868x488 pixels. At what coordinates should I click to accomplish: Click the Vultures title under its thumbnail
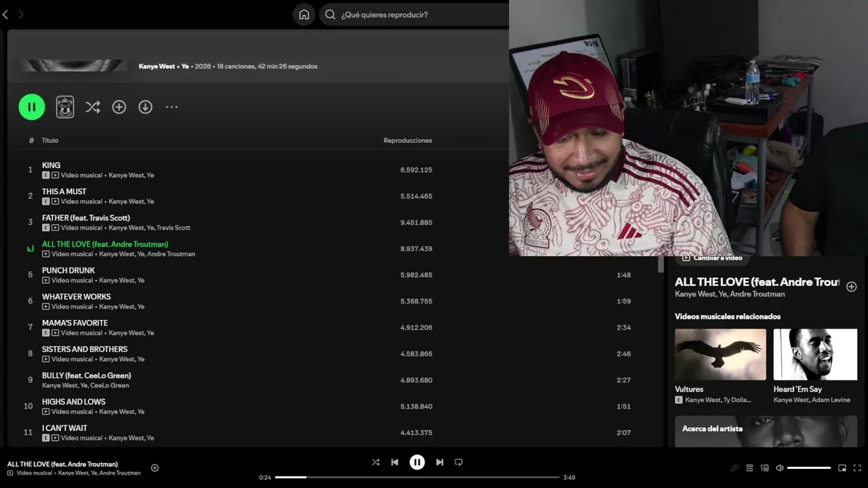689,389
